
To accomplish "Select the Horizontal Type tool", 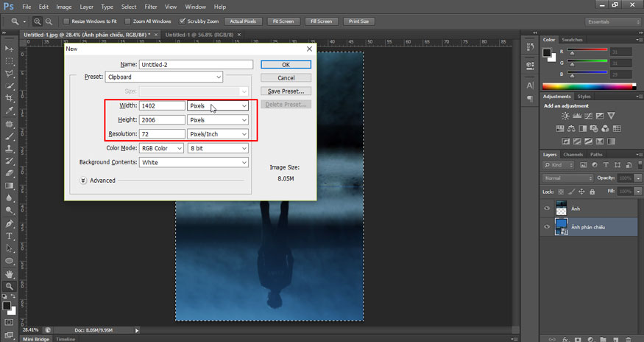I will tap(9, 236).
